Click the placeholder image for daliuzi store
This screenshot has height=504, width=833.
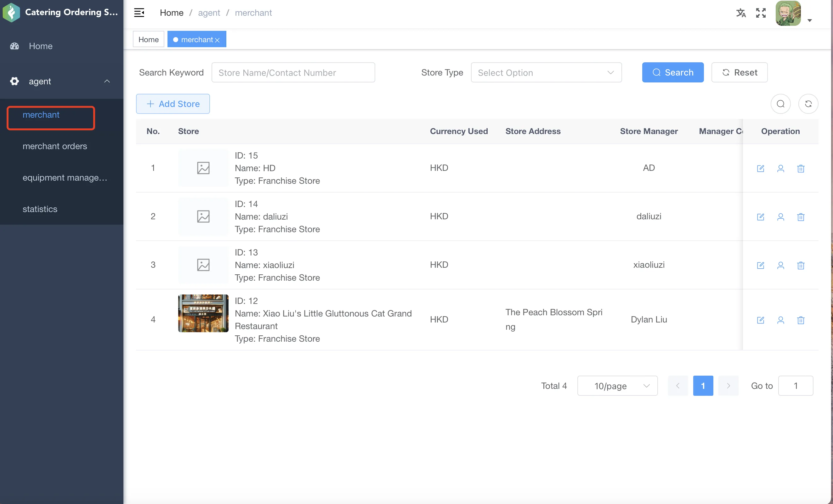pyautogui.click(x=203, y=216)
